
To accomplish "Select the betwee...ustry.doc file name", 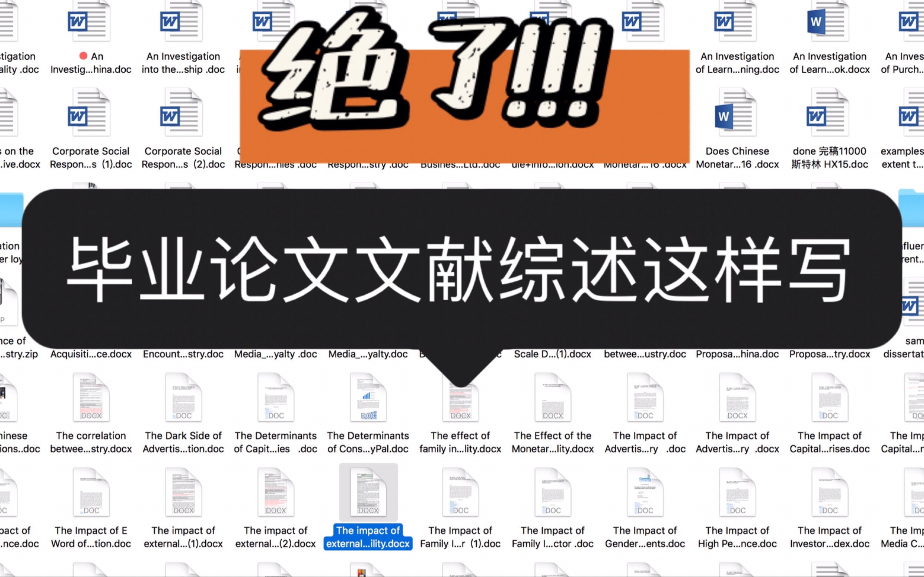I will pos(645,354).
